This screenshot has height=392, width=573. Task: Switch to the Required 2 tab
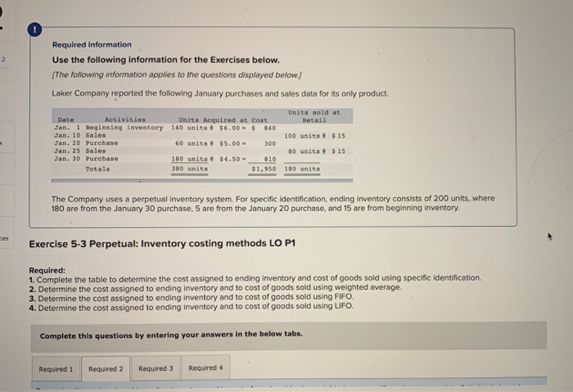(106, 369)
